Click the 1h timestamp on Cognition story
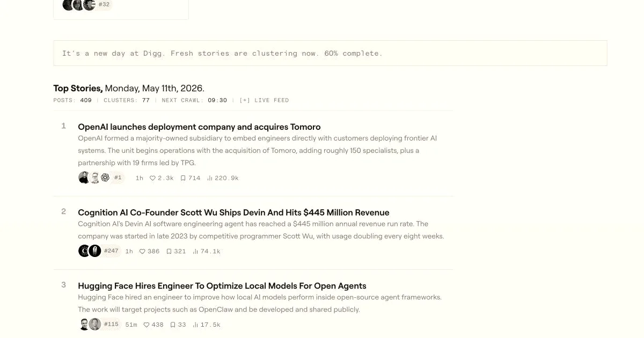 pos(129,251)
